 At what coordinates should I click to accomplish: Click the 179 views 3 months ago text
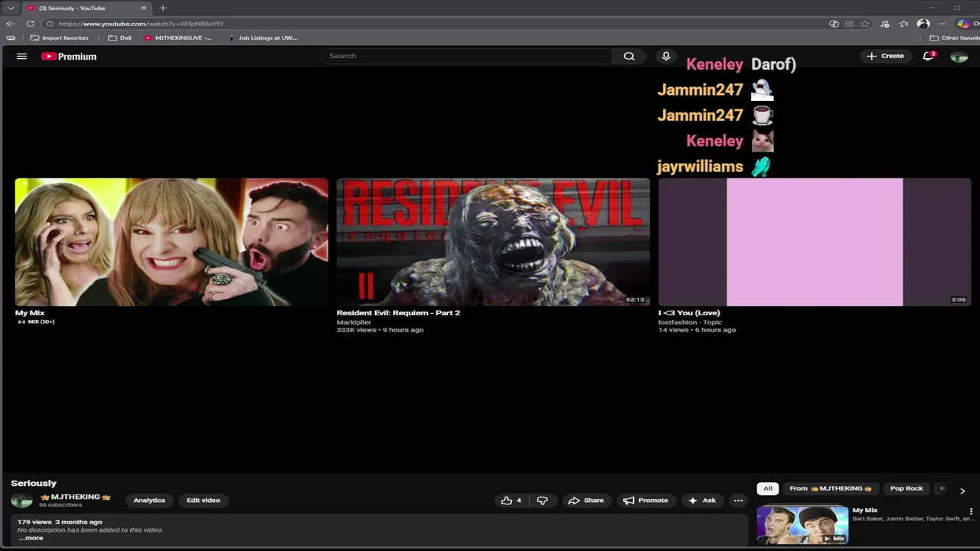[x=60, y=522]
